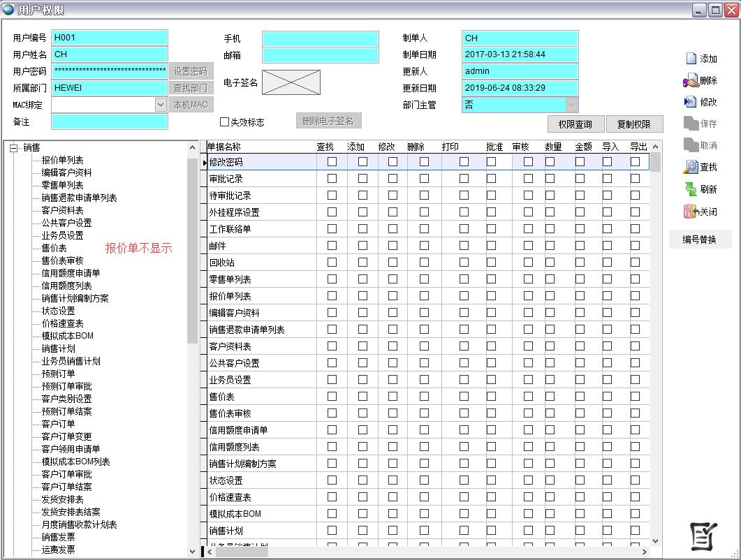Click the 权限查询 button

(575, 124)
